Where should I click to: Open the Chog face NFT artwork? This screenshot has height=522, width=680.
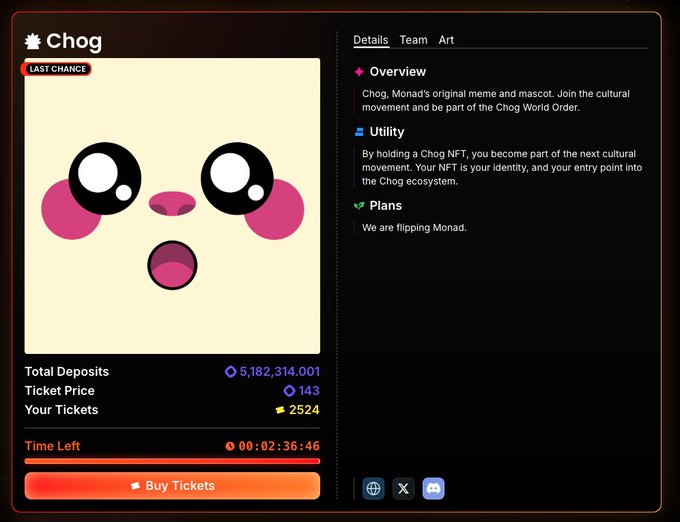coord(172,206)
